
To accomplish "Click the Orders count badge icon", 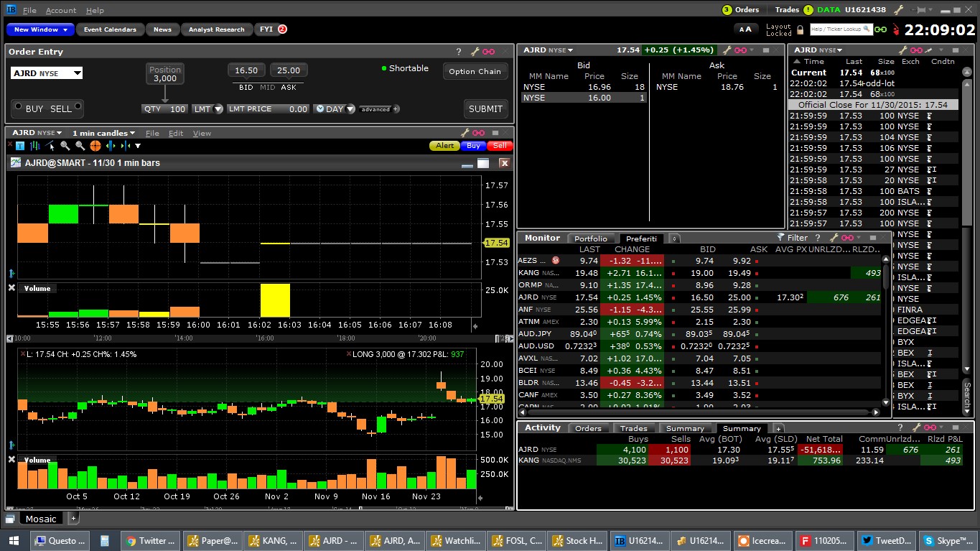I will 727,9.
